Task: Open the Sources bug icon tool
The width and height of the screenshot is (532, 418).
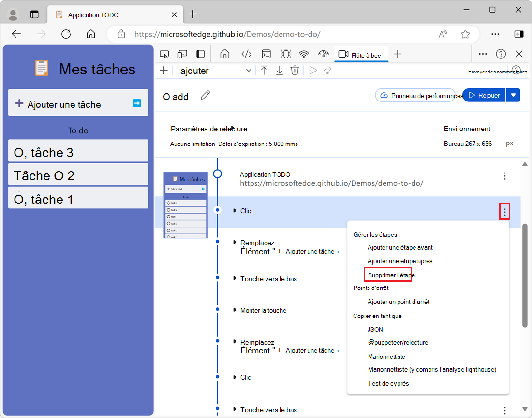Action: [x=285, y=54]
